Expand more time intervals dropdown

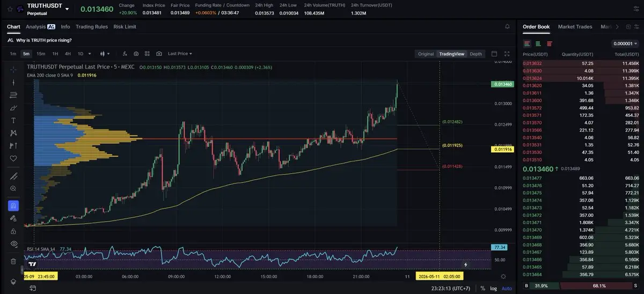click(90, 54)
